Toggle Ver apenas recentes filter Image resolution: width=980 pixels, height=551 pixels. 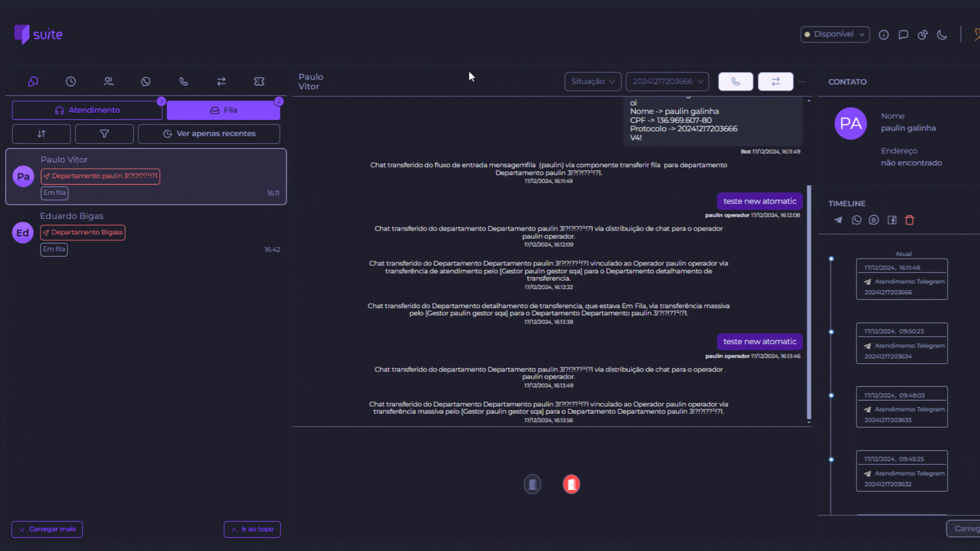pos(209,134)
